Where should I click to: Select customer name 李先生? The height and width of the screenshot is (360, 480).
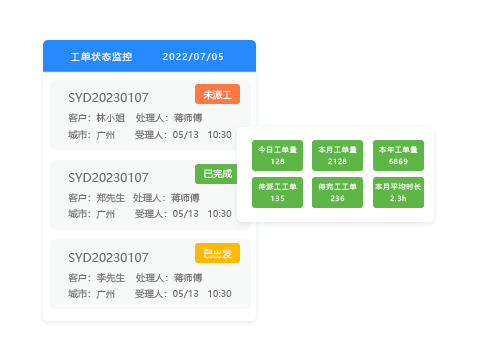[x=111, y=278]
